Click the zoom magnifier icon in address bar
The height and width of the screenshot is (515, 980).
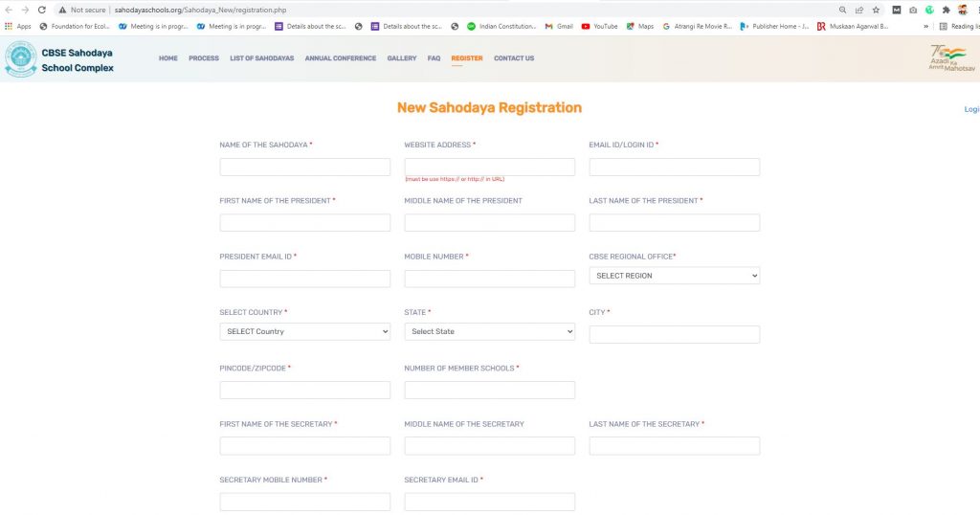[x=842, y=10]
